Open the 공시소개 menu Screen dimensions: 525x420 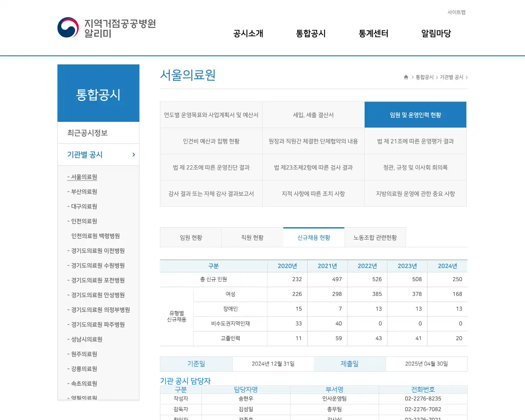tap(248, 34)
